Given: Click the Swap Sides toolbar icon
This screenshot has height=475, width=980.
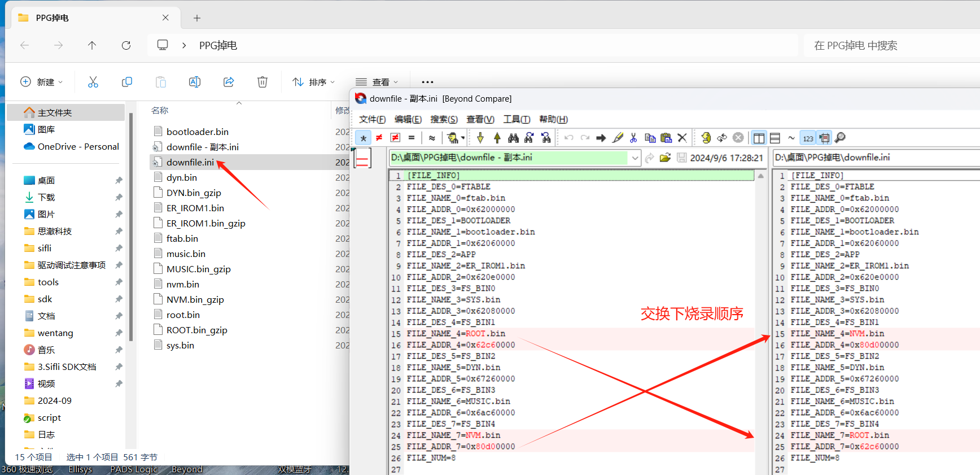Looking at the screenshot, I should pos(721,138).
